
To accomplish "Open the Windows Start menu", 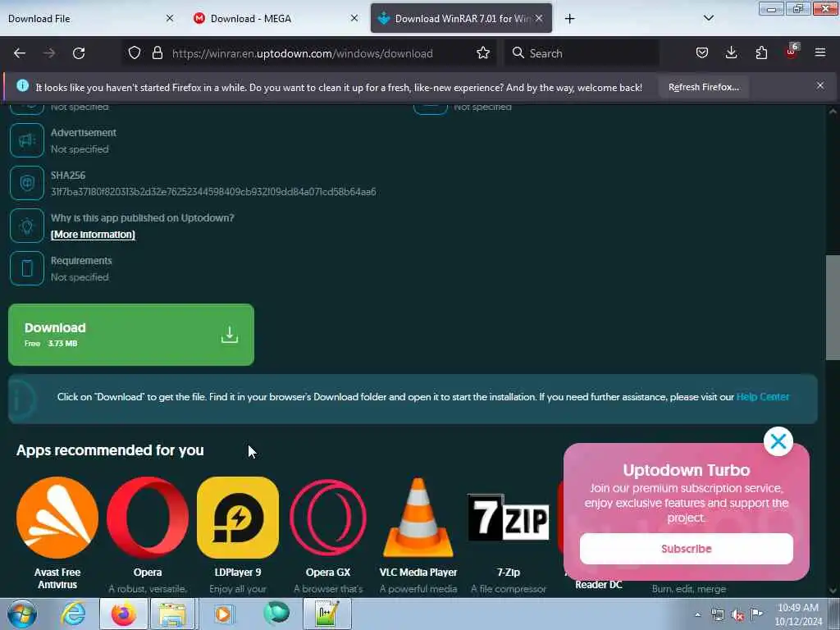I will point(22,614).
